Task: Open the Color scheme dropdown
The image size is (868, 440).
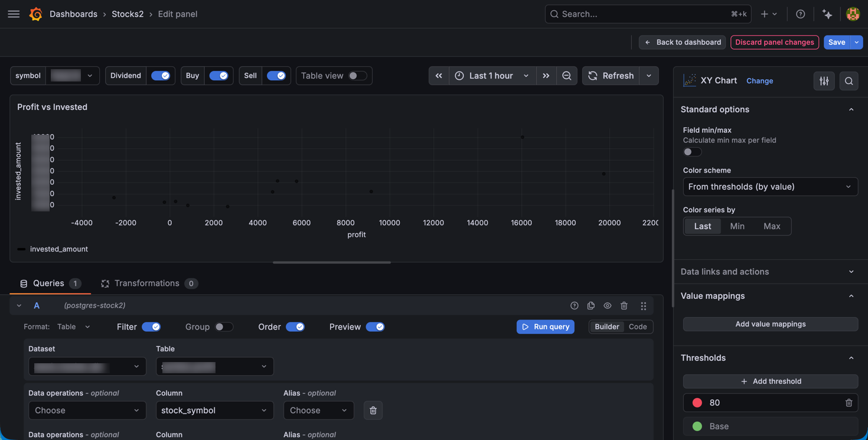Action: (770, 187)
